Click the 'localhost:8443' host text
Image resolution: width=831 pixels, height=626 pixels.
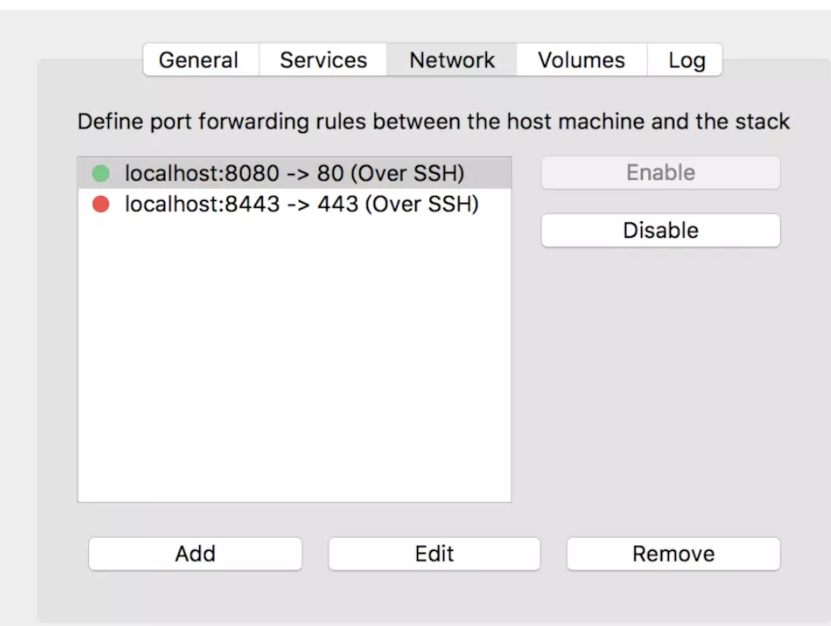(202, 205)
